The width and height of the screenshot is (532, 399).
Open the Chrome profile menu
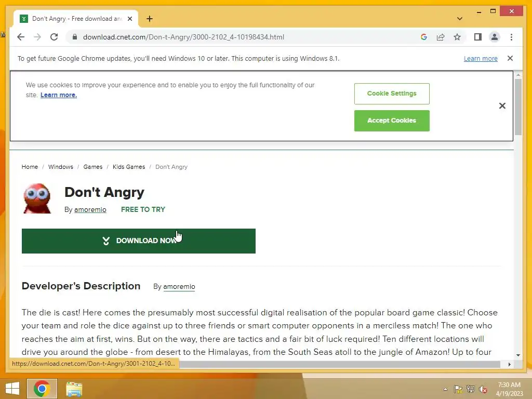[x=495, y=37]
